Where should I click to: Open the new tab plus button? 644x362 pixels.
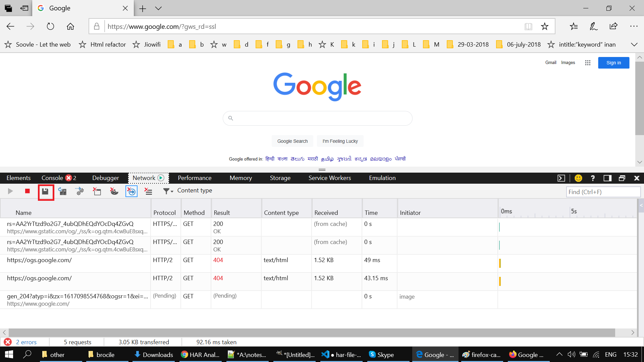(143, 8)
